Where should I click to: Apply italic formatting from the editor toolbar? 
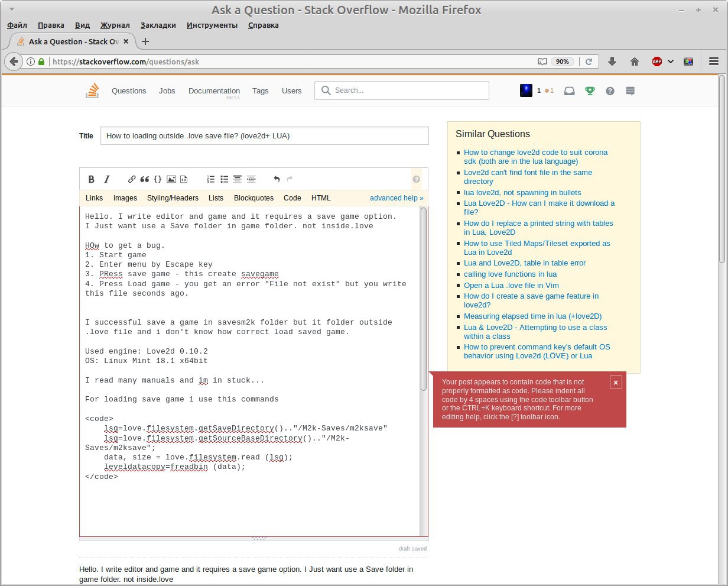point(107,179)
